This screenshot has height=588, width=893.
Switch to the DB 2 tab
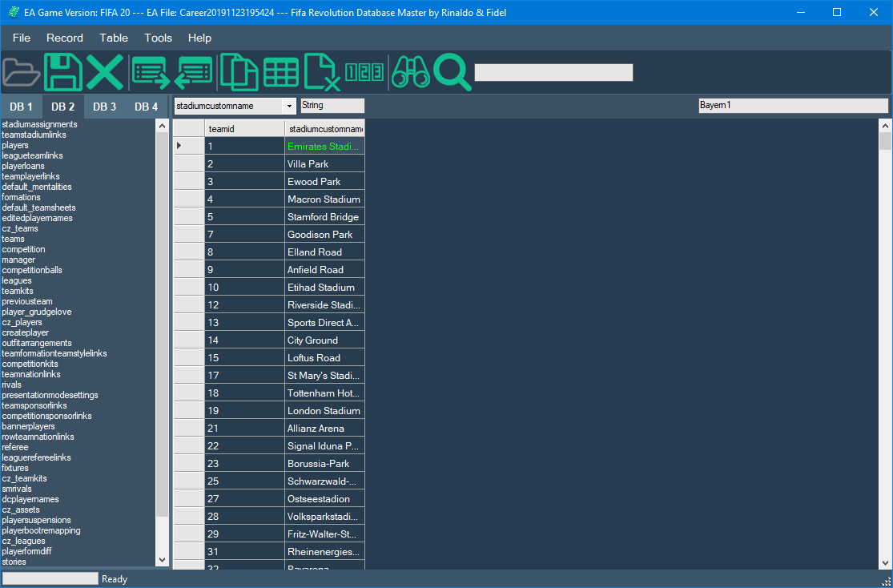[63, 107]
